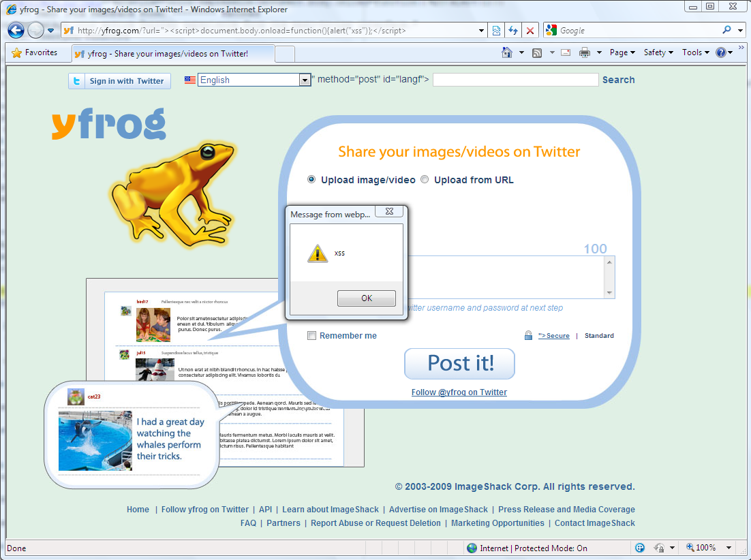Expand the Home button dropdown arrow
The width and height of the screenshot is (751, 560).
(521, 52)
